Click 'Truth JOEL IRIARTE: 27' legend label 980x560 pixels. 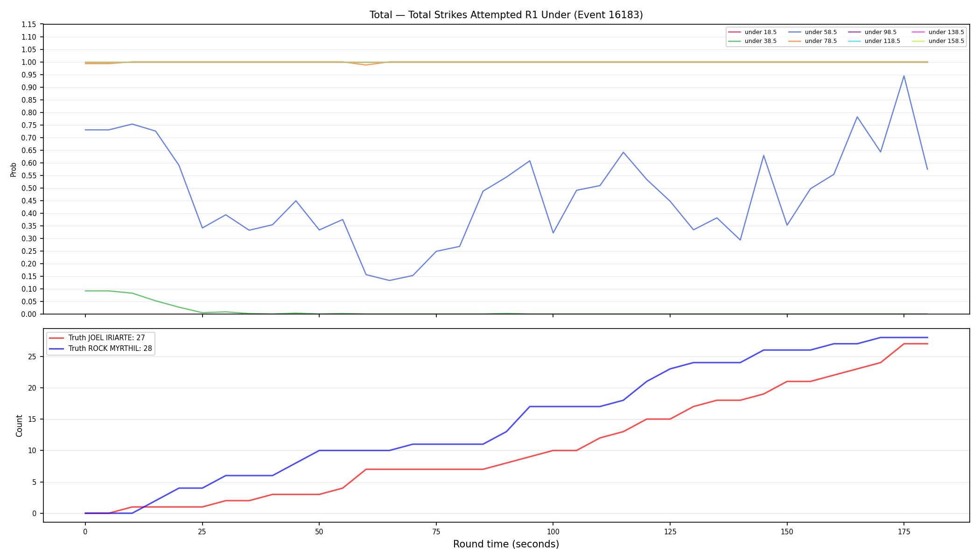point(107,338)
